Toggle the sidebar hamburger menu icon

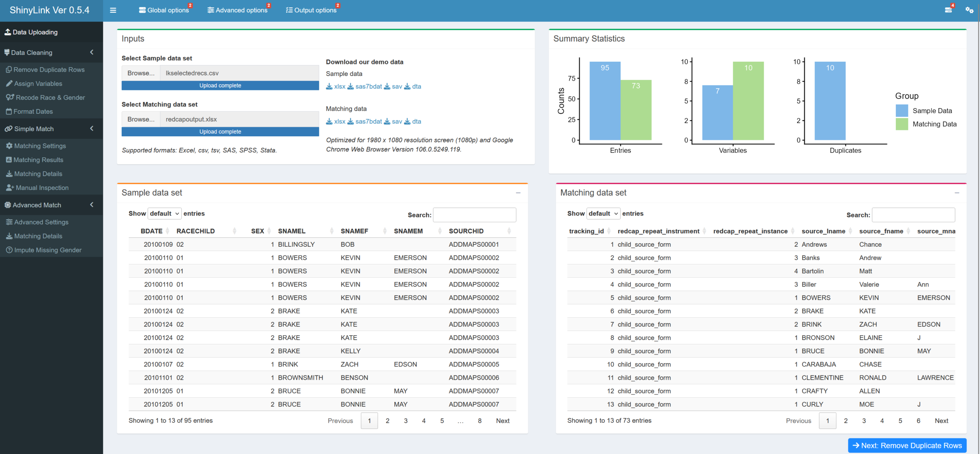pyautogui.click(x=113, y=10)
